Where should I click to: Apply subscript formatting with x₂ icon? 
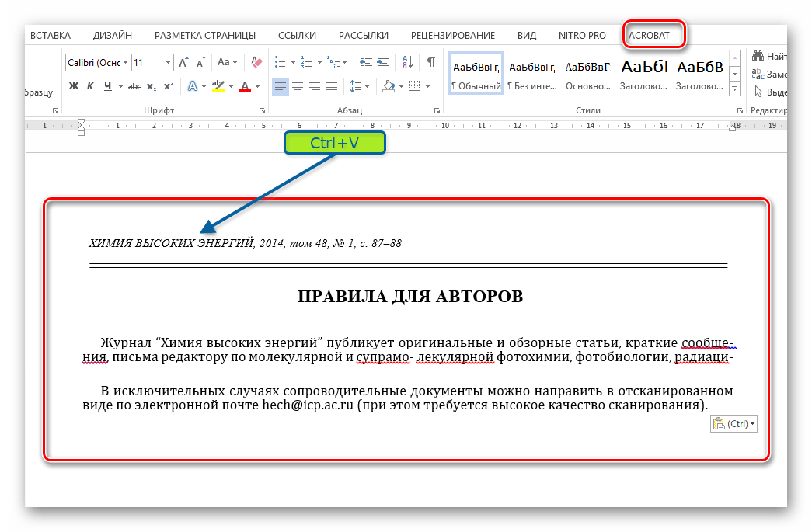(151, 86)
